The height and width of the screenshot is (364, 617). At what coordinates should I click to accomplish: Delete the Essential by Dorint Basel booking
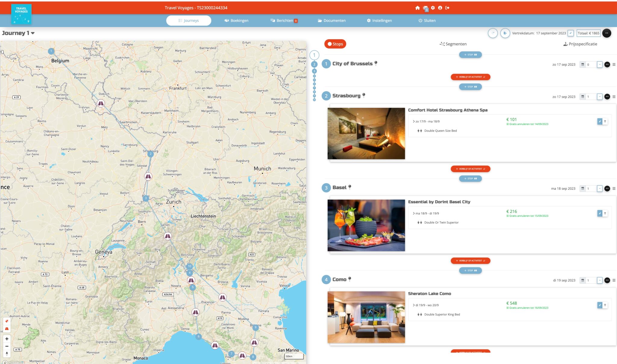click(605, 213)
